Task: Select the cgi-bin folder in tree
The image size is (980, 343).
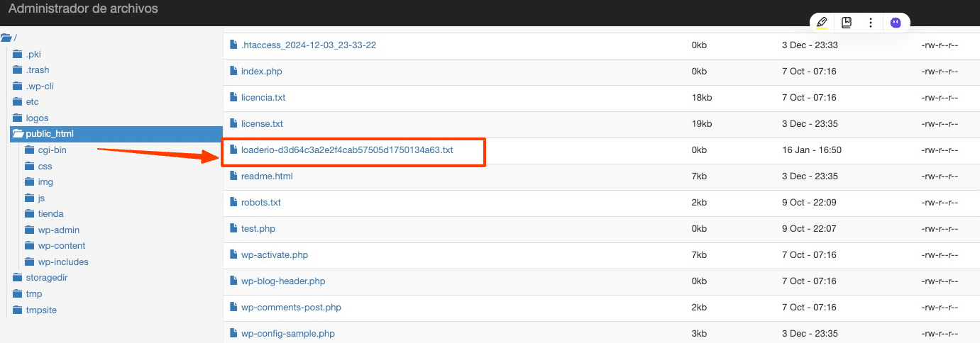Action: tap(52, 150)
